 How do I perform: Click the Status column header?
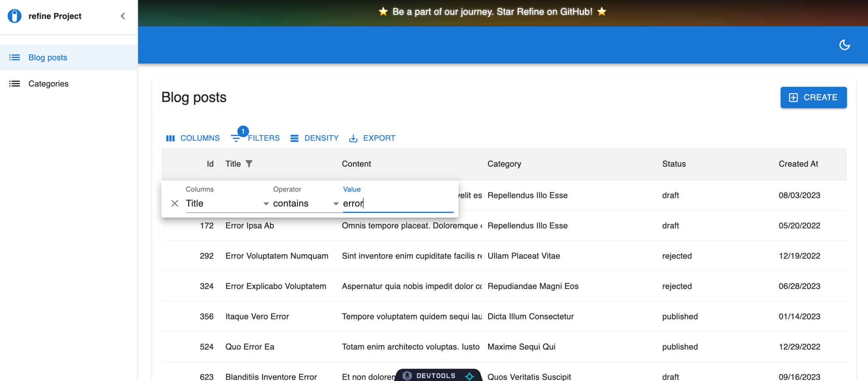click(674, 164)
